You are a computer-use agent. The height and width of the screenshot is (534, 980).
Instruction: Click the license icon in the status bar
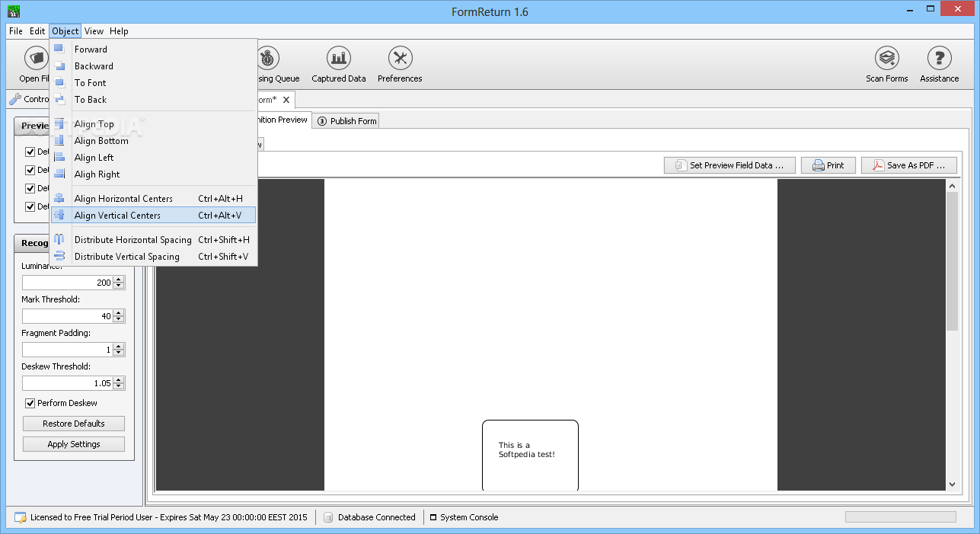21,517
